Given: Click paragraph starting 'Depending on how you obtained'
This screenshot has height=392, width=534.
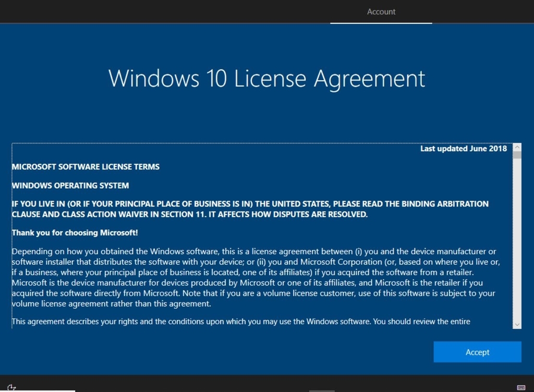Looking at the screenshot, I should [x=256, y=277].
